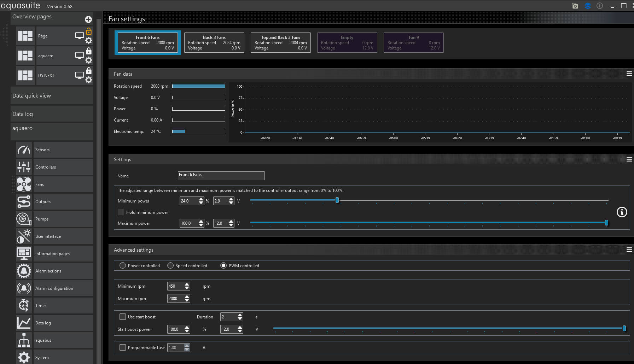This screenshot has width=634, height=364.
Task: Click the screenshot camera icon in title bar
Action: click(575, 6)
